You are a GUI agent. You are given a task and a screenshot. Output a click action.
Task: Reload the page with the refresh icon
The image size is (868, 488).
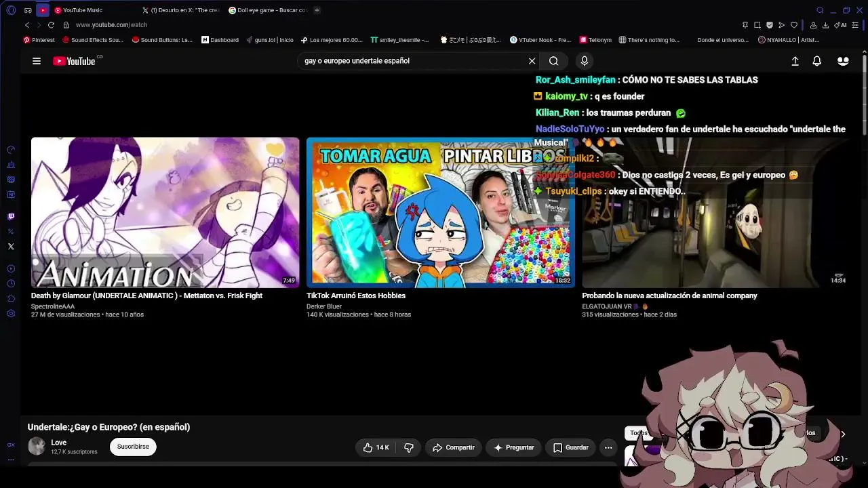[x=51, y=25]
